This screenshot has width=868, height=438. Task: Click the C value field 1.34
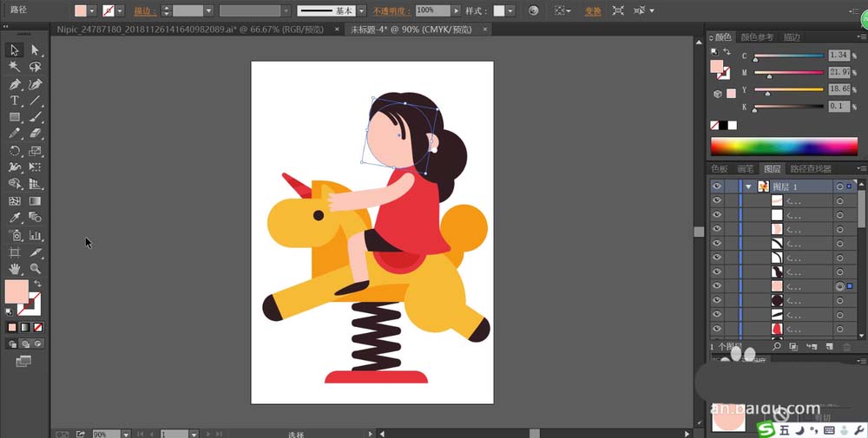point(839,56)
